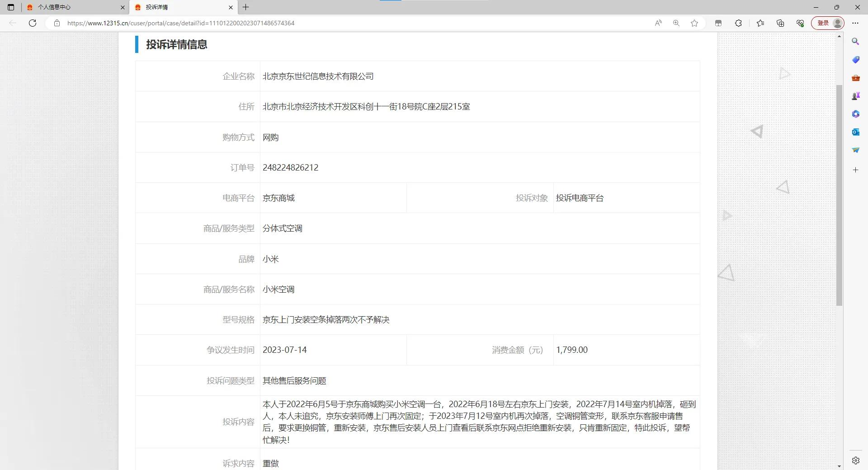Reload the complaint detail page
Viewport: 868px width, 470px height.
(x=32, y=23)
